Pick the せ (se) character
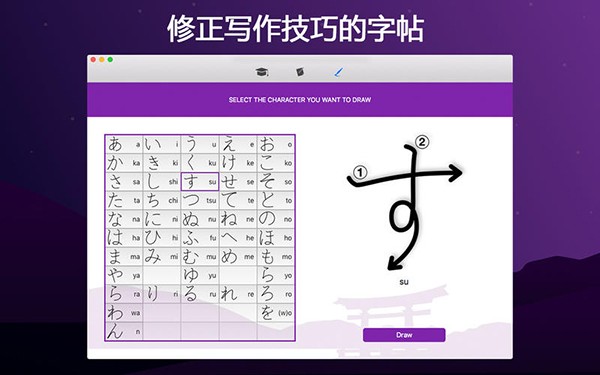600x375 pixels. 238,182
